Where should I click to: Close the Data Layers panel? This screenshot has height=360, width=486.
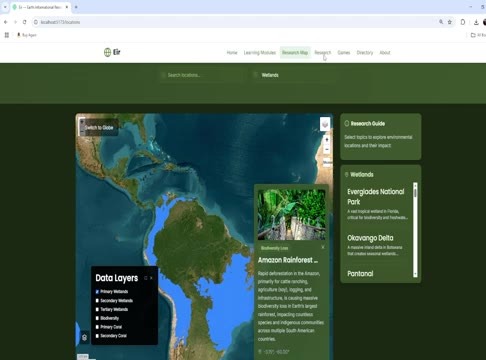[151, 278]
